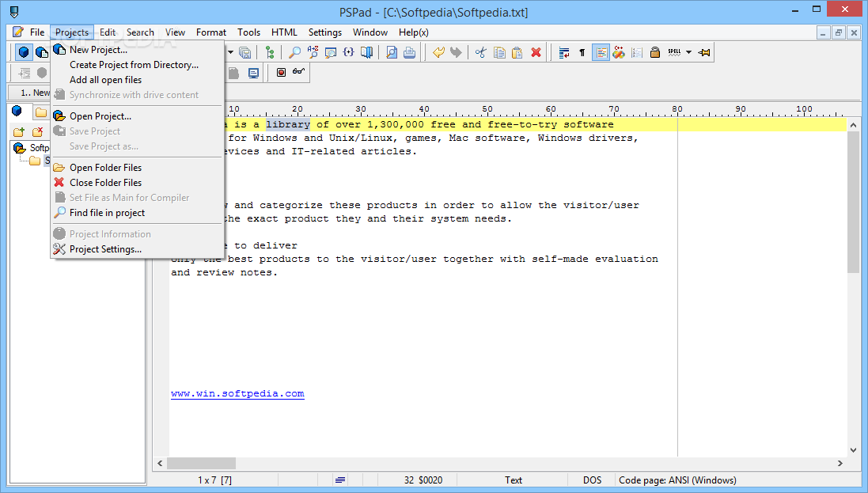868x493 pixels.
Task: Choose Find file in project
Action: (138, 213)
